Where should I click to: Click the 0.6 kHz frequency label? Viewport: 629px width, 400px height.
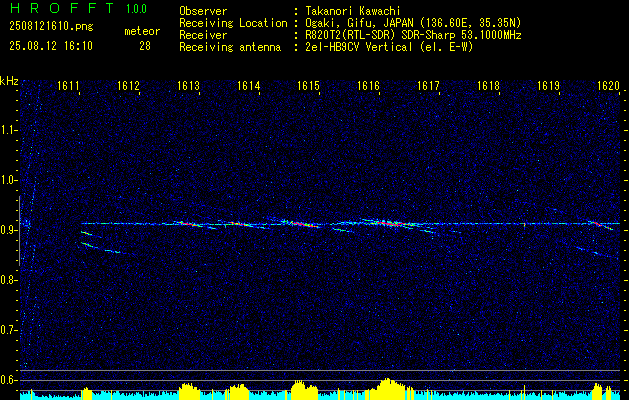point(8,380)
